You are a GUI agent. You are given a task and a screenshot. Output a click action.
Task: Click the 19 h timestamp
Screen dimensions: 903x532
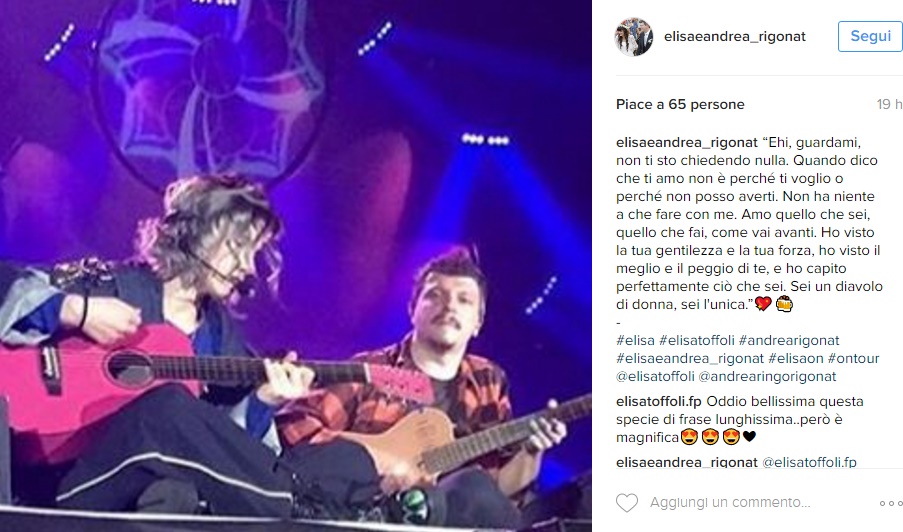(889, 104)
